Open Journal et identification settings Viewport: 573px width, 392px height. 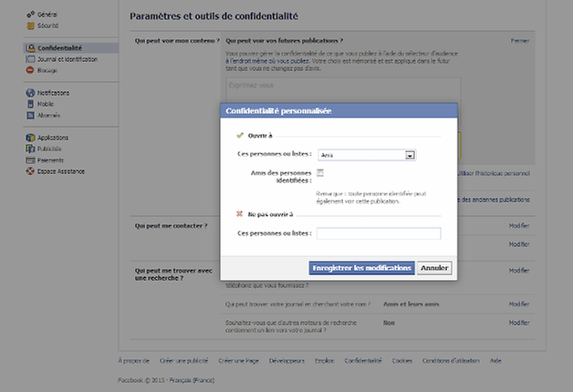pos(68,59)
